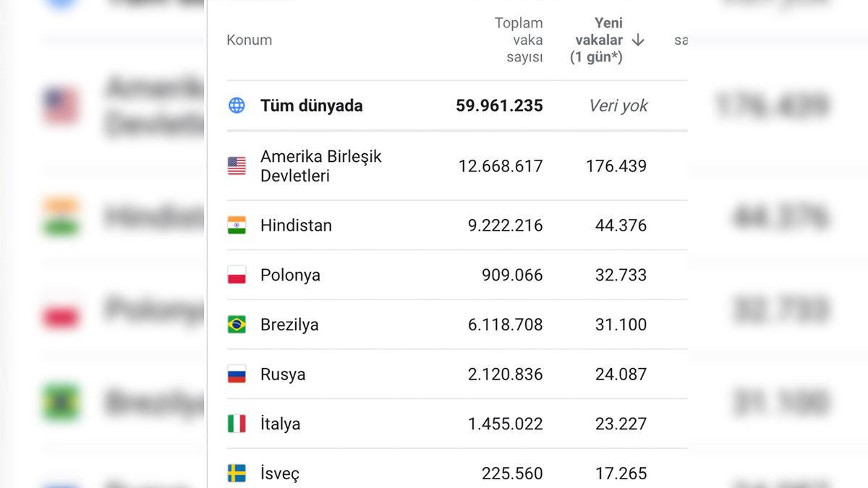The height and width of the screenshot is (488, 868).
Task: Open the Tüm dünyada summary row
Action: (311, 105)
